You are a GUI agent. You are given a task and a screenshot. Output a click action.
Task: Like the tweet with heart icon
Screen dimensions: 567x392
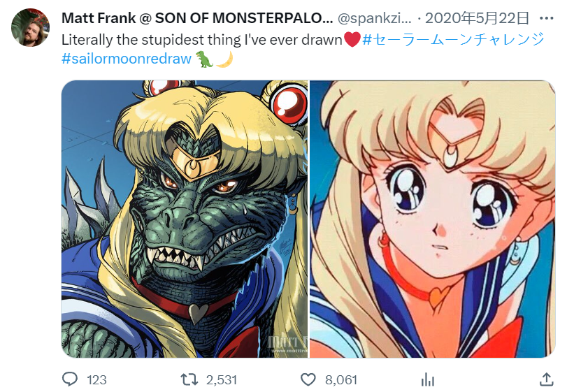pyautogui.click(x=308, y=379)
